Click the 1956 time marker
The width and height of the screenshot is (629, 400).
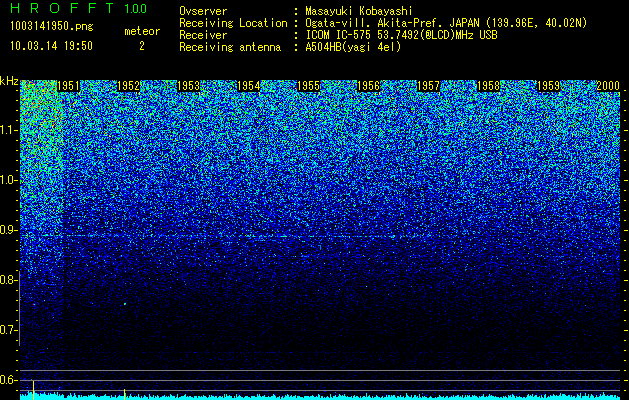pyautogui.click(x=368, y=86)
